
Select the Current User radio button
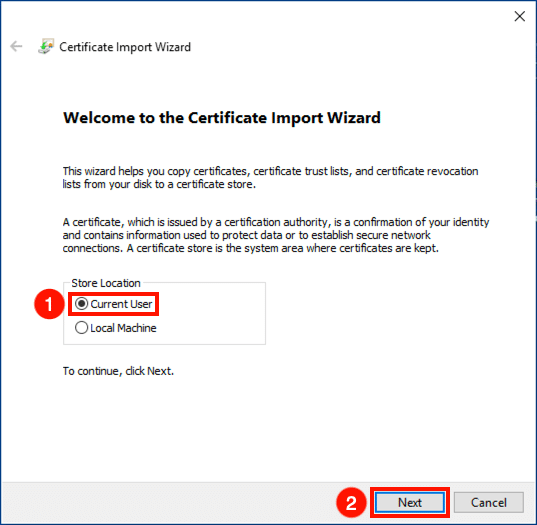(82, 304)
